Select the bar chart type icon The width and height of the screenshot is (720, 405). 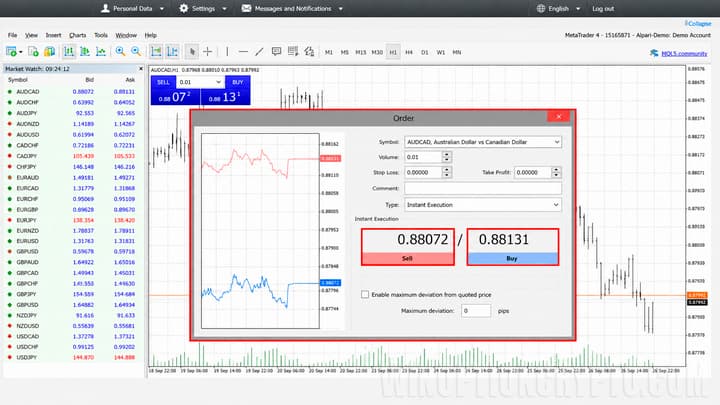pyautogui.click(x=69, y=52)
